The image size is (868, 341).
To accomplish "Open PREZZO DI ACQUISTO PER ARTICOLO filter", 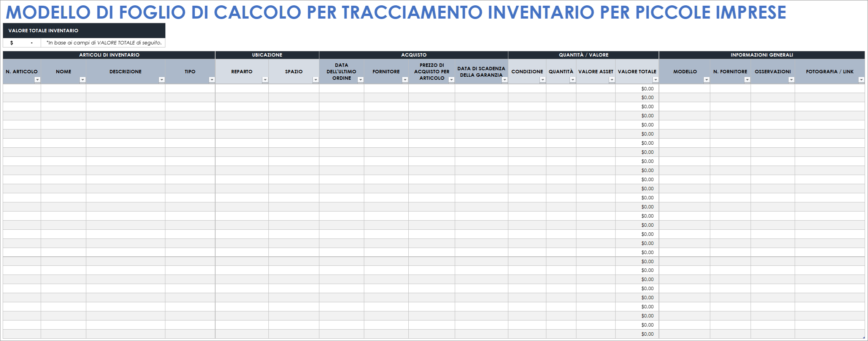I will tap(451, 80).
